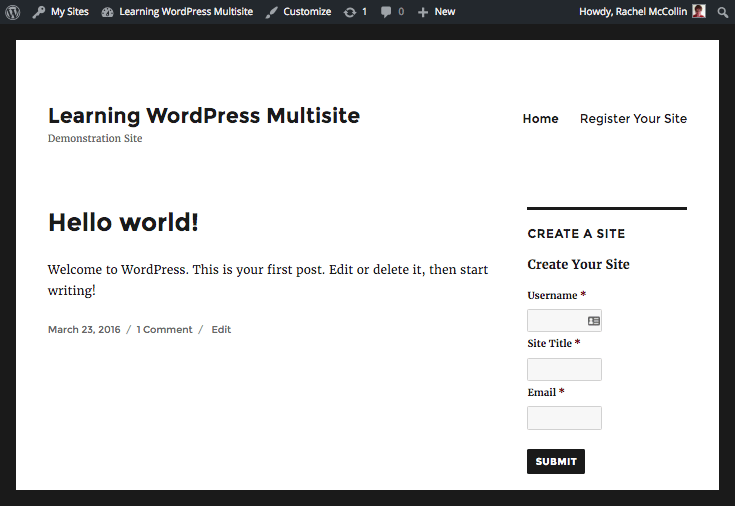Click Rachel McCollin's avatar thumbnail
Viewport: 735px width, 506px height.
[698, 11]
